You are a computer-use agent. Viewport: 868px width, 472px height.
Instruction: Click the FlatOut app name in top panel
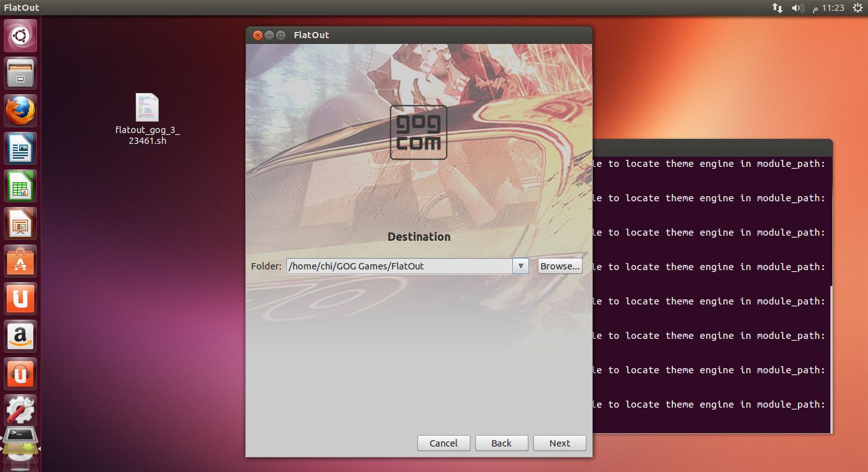[22, 8]
